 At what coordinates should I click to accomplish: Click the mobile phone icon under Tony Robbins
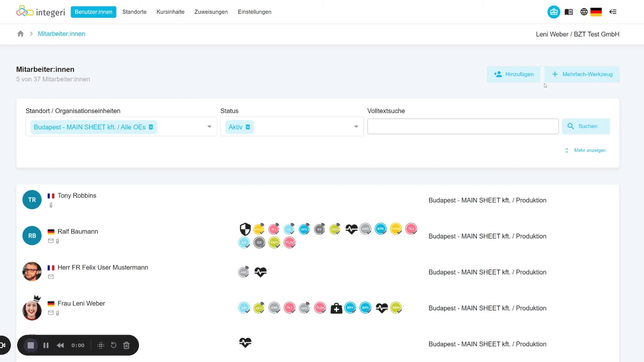tap(51, 205)
